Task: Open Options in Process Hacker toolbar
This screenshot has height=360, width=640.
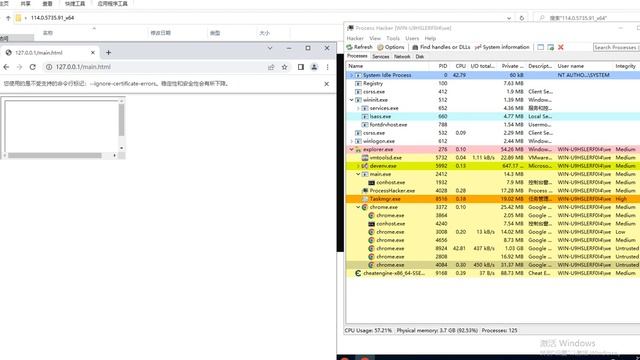Action: click(x=391, y=47)
